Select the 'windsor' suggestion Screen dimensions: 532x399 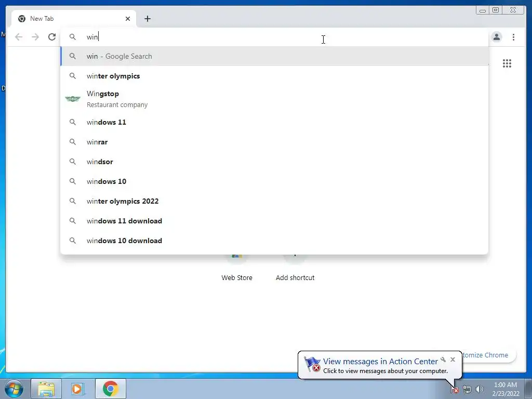(274, 162)
